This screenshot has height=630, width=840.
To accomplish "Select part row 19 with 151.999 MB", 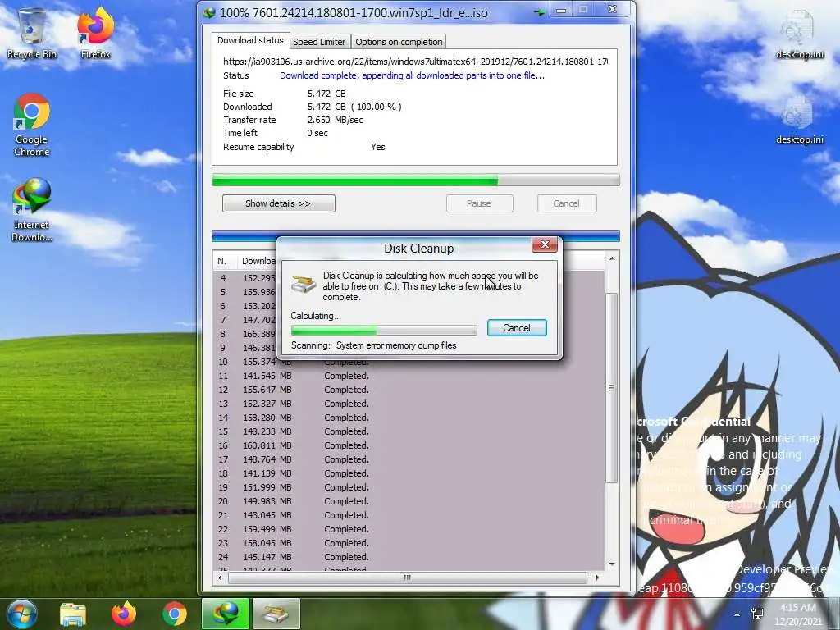I will point(409,487).
